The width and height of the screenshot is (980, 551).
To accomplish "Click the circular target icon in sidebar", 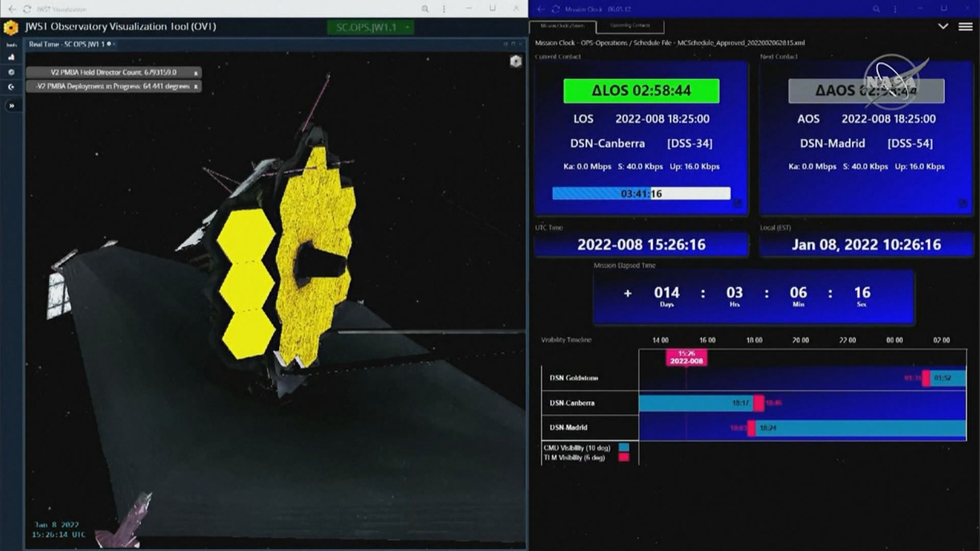I will [x=11, y=72].
